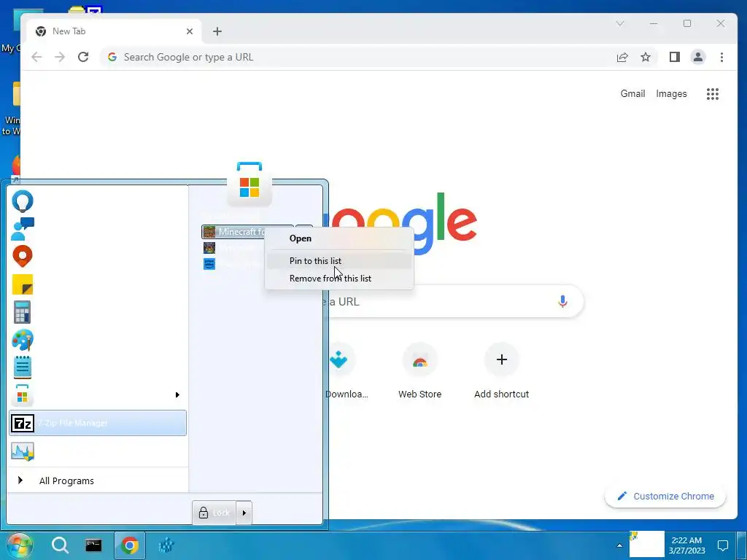Screen dimensions: 747x560
Task: Open Google Images link
Action: (x=671, y=94)
